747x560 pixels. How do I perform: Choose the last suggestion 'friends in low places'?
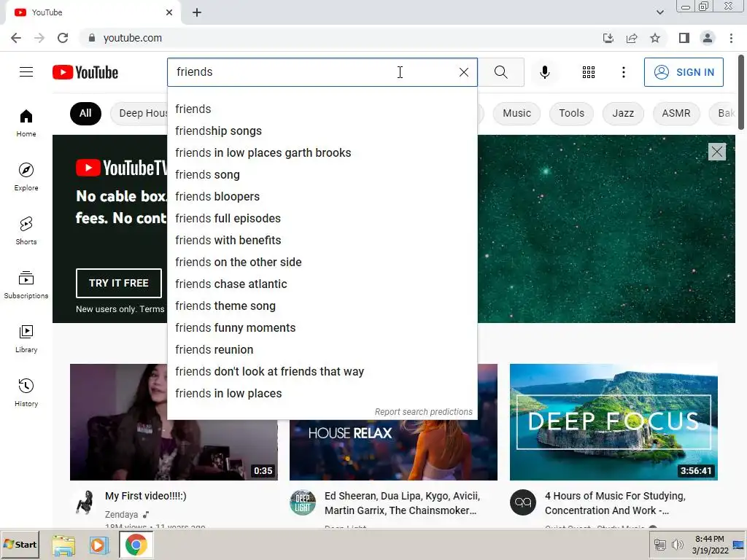point(322,394)
